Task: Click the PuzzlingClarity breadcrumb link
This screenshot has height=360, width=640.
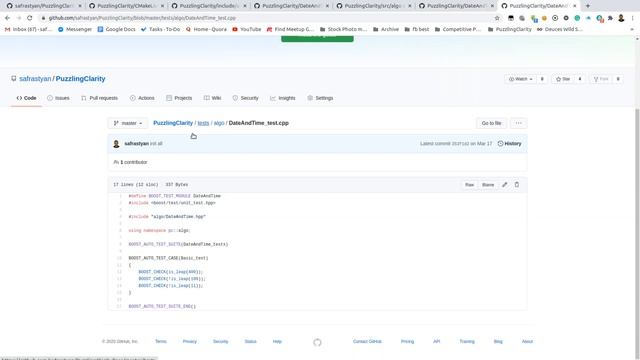Action: pos(173,123)
